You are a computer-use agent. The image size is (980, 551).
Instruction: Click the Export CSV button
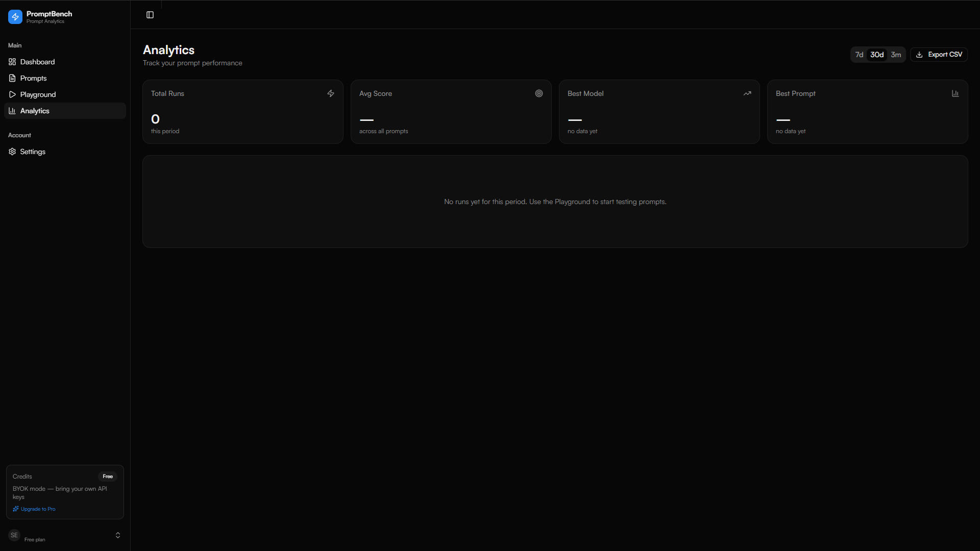[939, 54]
